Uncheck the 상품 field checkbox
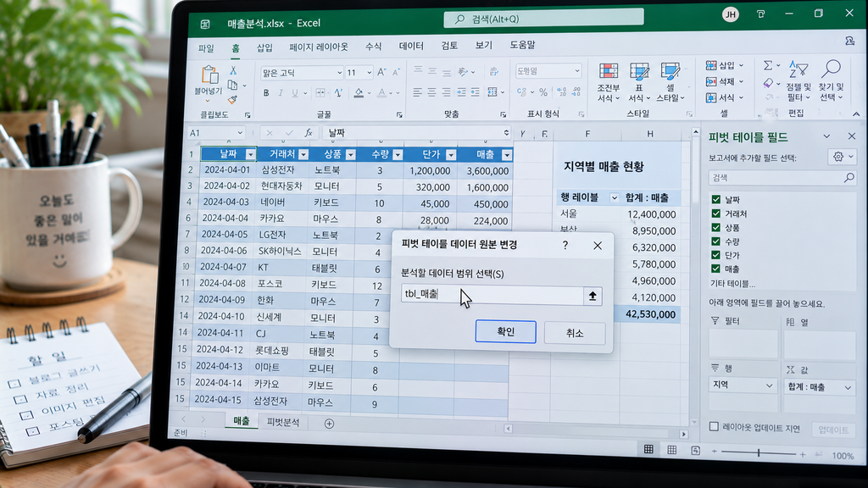Viewport: 868px width, 488px height. (715, 227)
